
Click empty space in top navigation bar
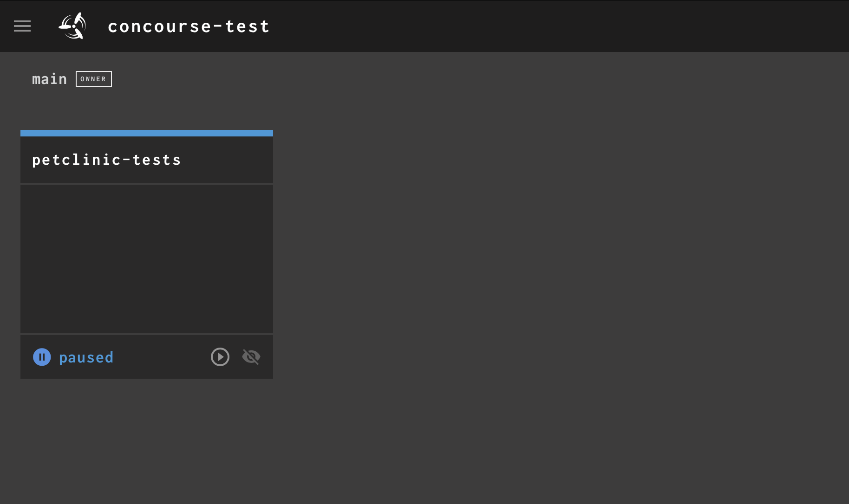pos(557,26)
